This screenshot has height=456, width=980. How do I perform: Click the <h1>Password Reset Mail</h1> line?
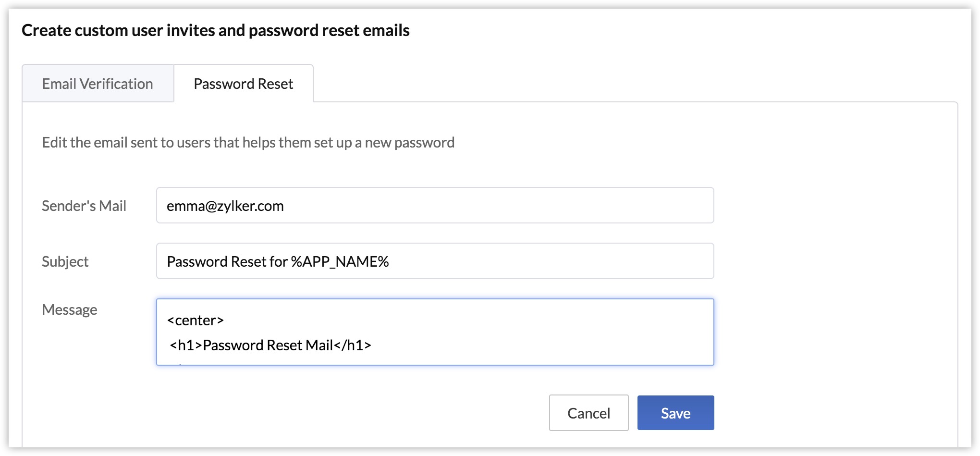270,345
